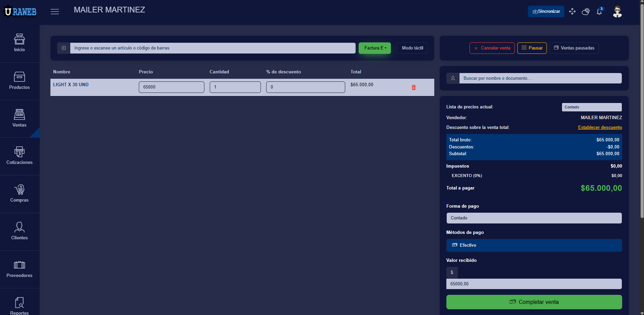The image size is (644, 315).
Task: Select Efectivo payment method
Action: tap(534, 245)
